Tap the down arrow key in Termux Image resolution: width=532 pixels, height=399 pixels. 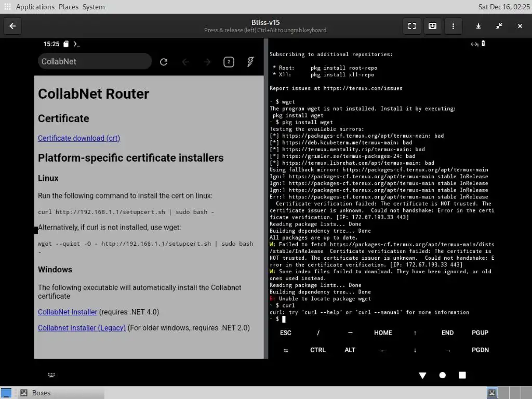pyautogui.click(x=415, y=350)
